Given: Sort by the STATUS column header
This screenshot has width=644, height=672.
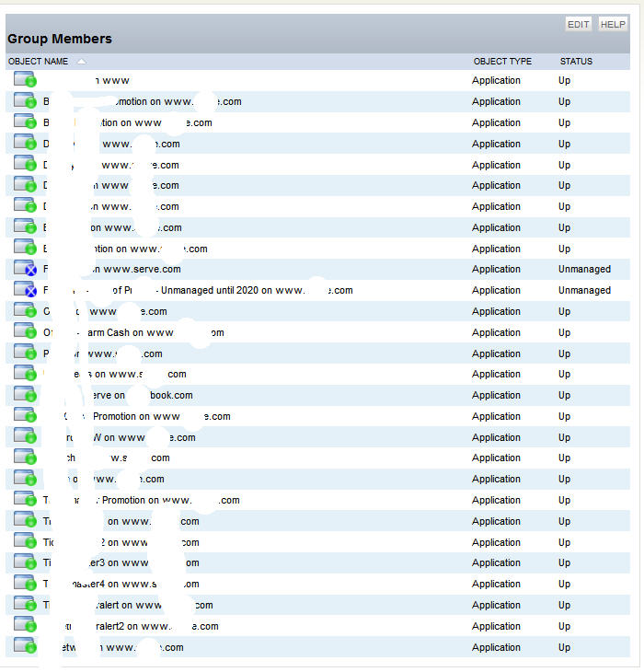Looking at the screenshot, I should (576, 62).
